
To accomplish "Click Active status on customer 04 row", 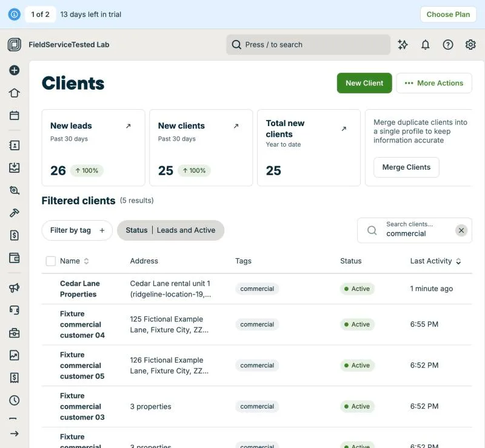I will (x=357, y=324).
